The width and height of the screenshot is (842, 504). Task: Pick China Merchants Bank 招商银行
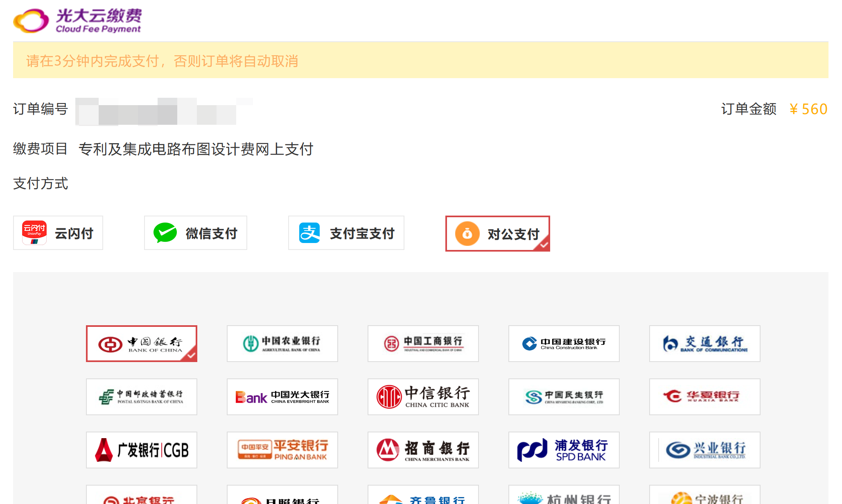(x=423, y=450)
